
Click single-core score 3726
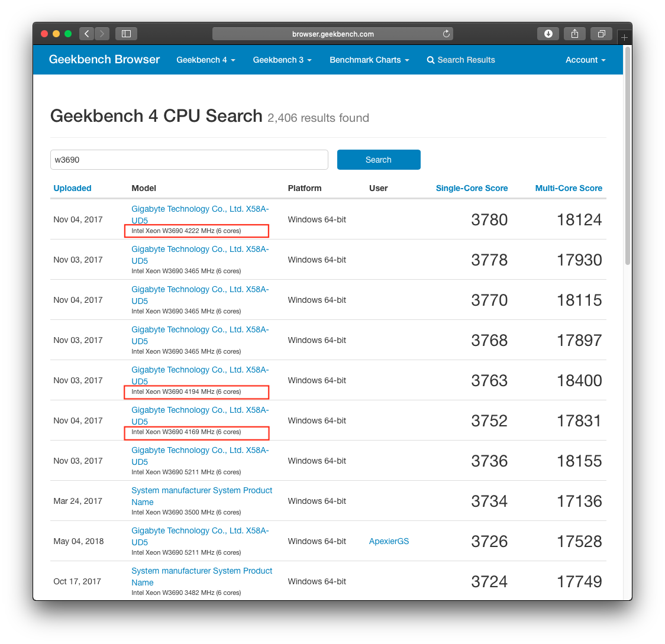coord(489,542)
